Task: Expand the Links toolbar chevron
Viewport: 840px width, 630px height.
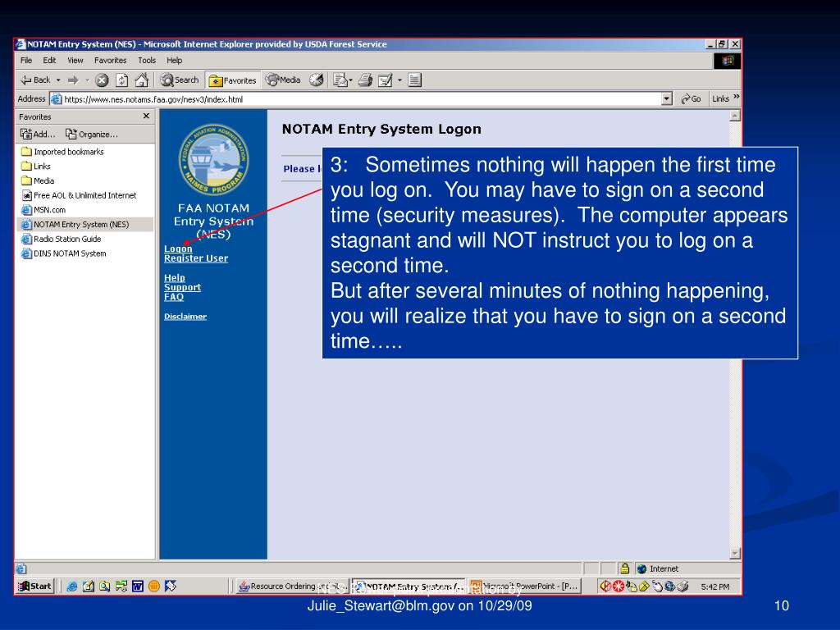Action: 736,97
